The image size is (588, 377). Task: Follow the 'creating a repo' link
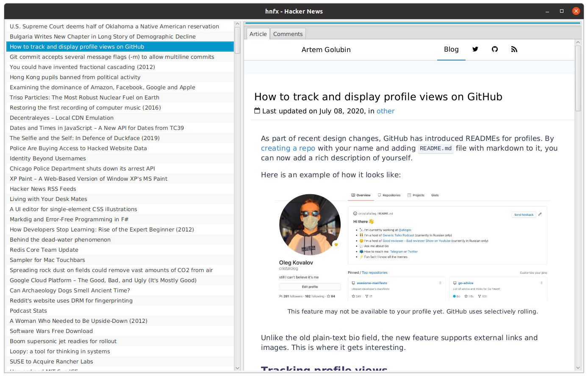pyautogui.click(x=288, y=148)
